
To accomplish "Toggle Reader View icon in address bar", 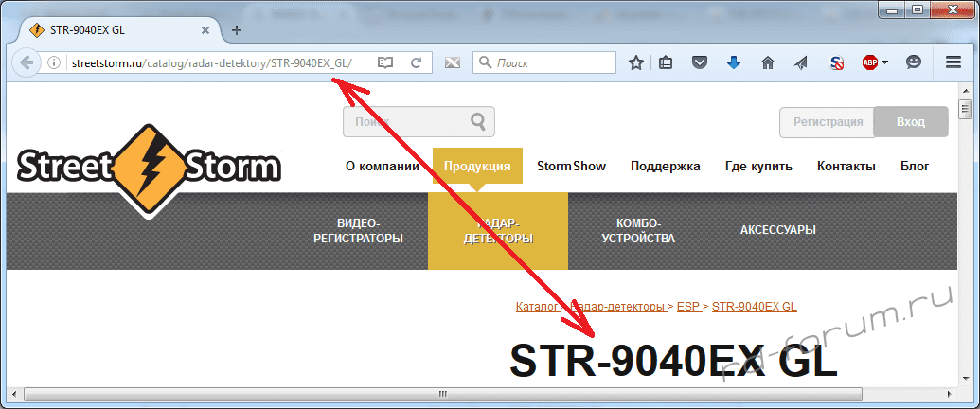I will click(x=384, y=62).
